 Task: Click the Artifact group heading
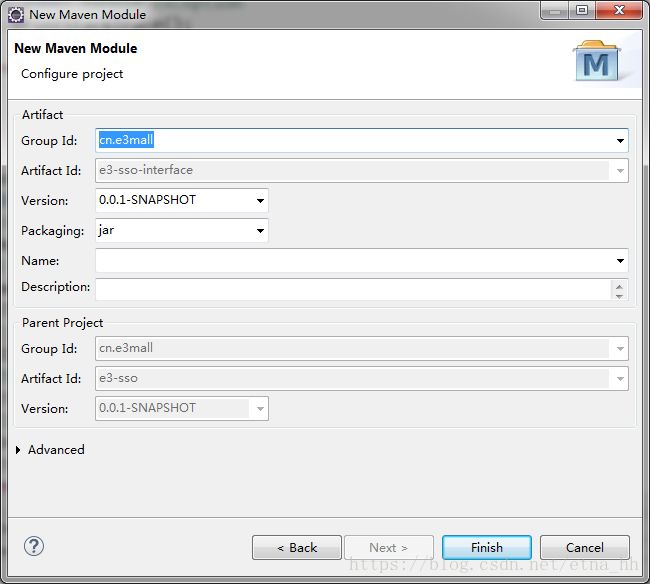tap(42, 114)
